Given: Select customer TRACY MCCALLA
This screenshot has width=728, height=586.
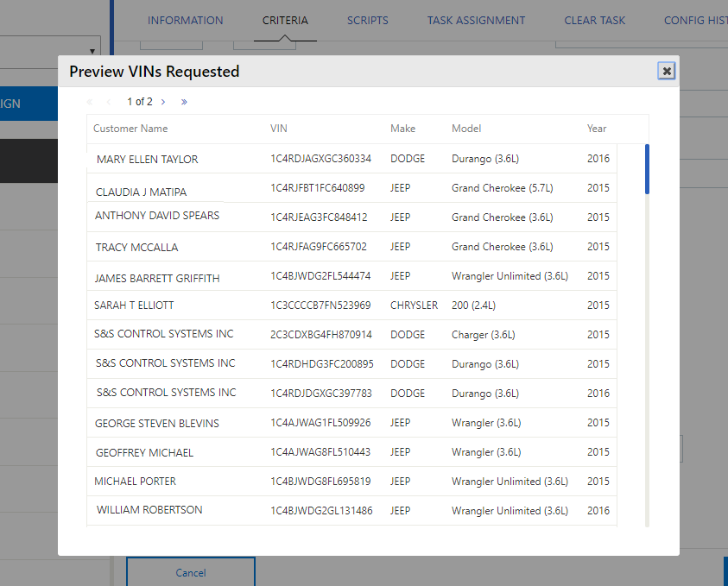Looking at the screenshot, I should [x=136, y=248].
